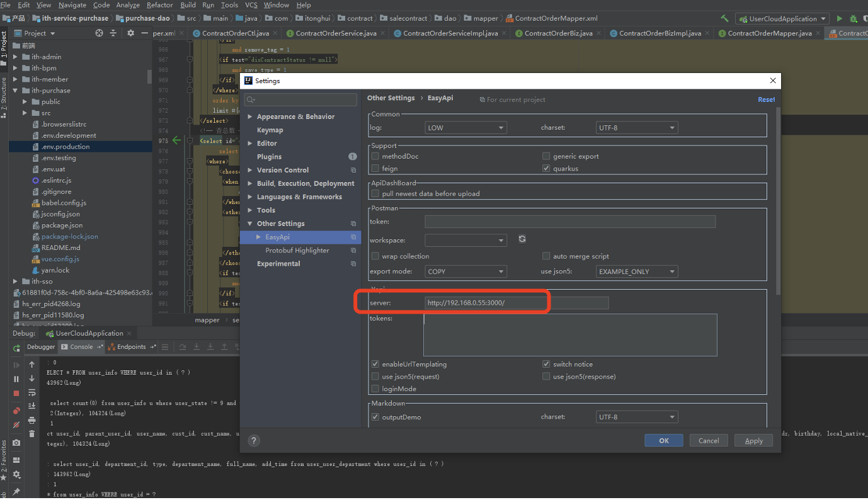Enable the generic export checkbox

click(x=546, y=156)
